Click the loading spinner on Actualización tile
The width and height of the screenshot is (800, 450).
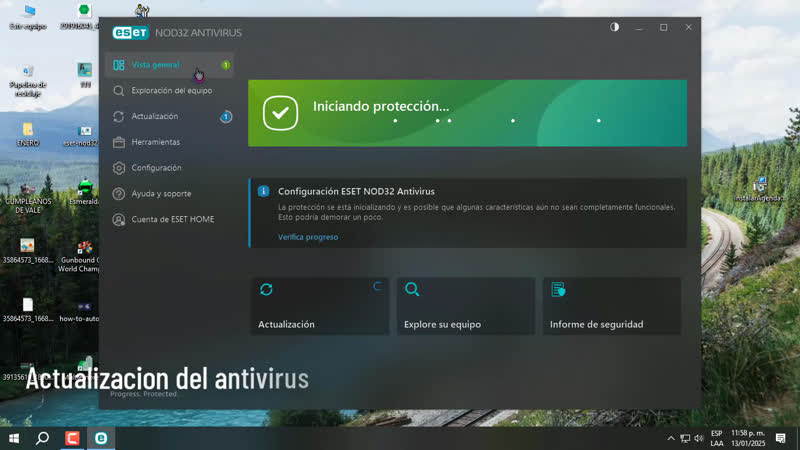click(377, 286)
